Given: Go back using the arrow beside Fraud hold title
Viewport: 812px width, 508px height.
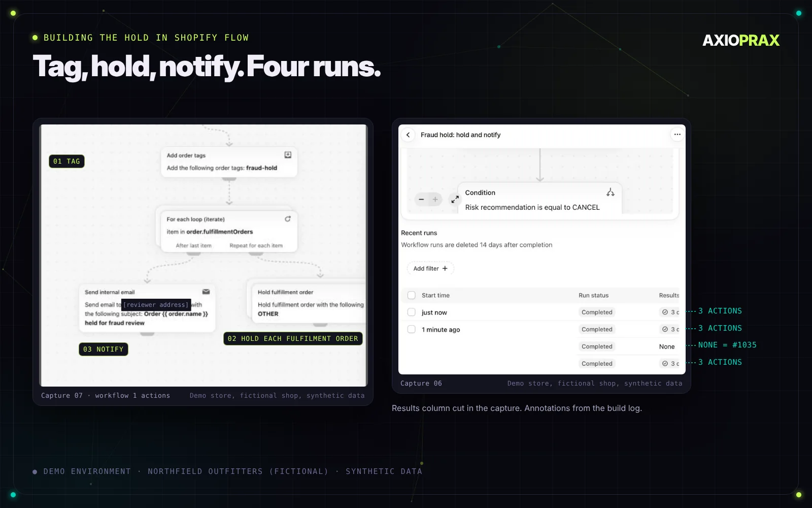Looking at the screenshot, I should pyautogui.click(x=408, y=135).
